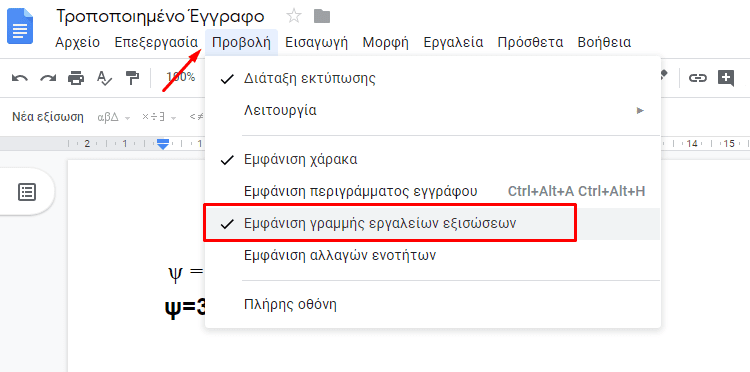Screen dimensions: 750x372
Task: Click the move to folder icon
Action: 322,17
